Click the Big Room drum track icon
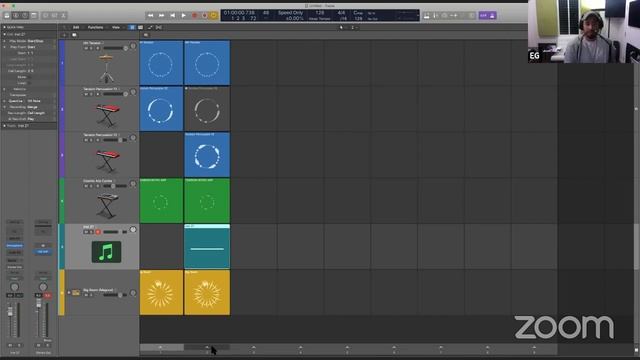640x360 pixels. point(76,293)
